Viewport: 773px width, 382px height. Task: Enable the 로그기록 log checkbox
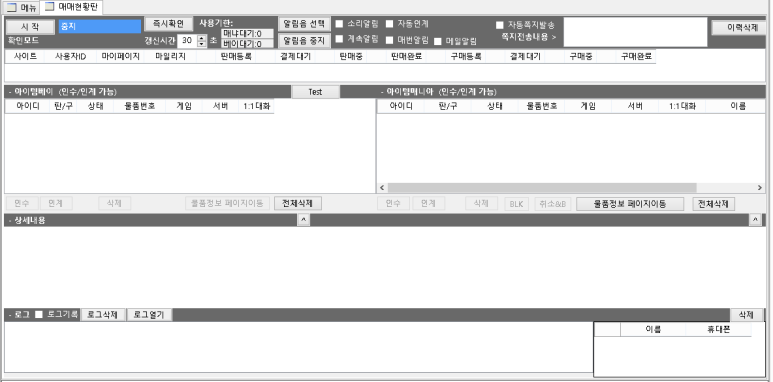coord(39,314)
